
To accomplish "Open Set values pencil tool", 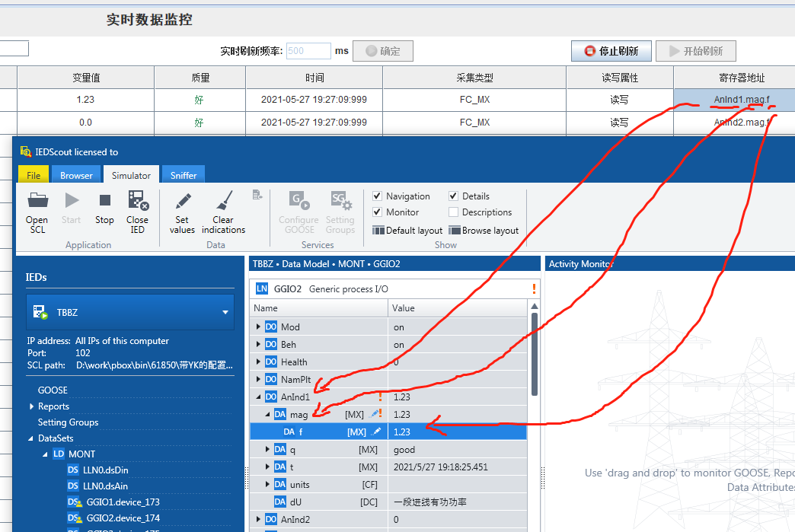I will point(183,201).
